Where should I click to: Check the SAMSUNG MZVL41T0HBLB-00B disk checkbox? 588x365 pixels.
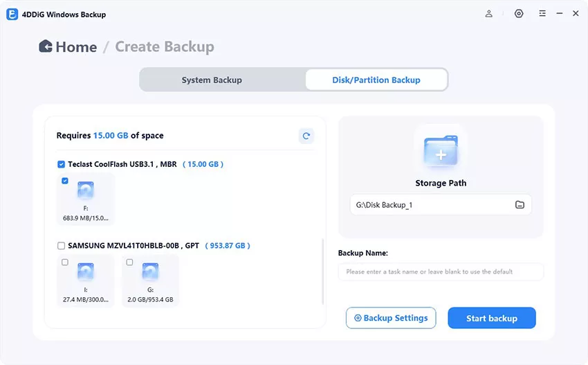pos(61,246)
